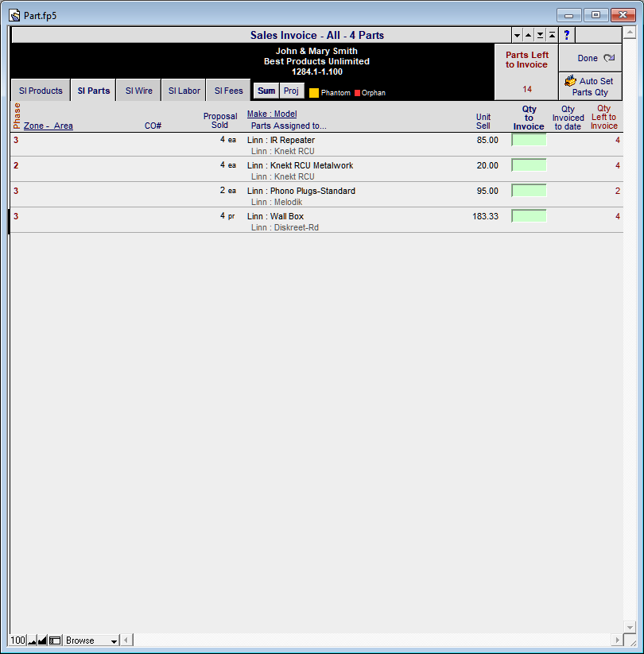Click Qty to Invoice field for Wall Box
Screen dimensions: 644x654
pos(529,216)
